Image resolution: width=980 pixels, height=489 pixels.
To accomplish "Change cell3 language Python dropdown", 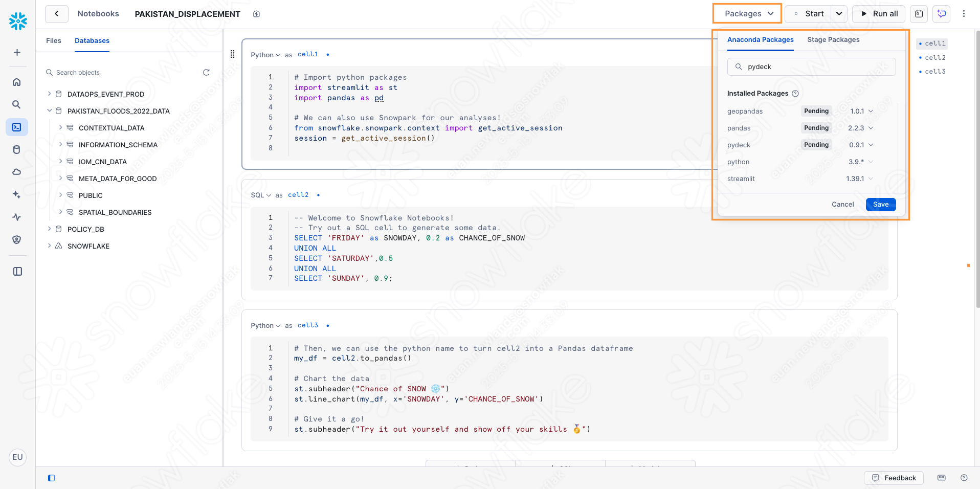I will pos(265,325).
